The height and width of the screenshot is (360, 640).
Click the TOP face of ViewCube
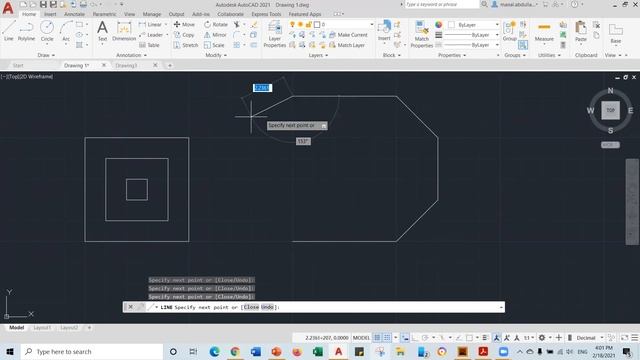point(610,110)
